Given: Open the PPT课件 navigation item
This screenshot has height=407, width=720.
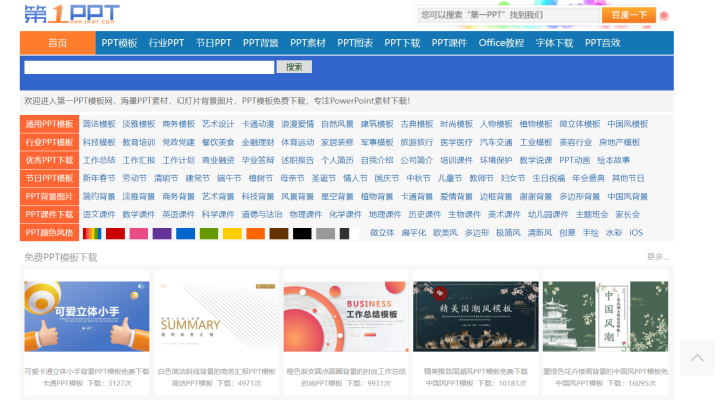Looking at the screenshot, I should 449,43.
